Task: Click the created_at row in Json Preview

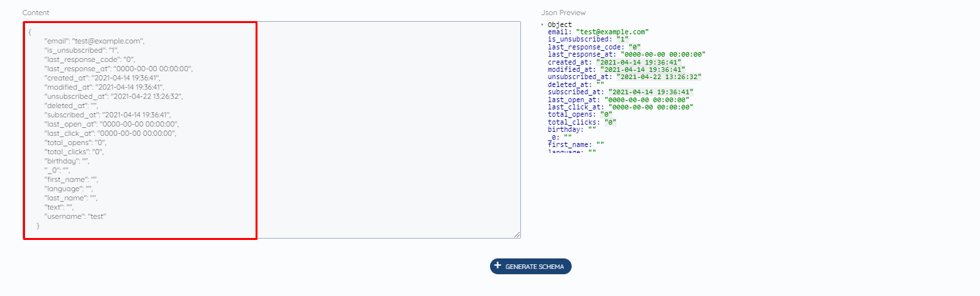Action: (x=614, y=62)
